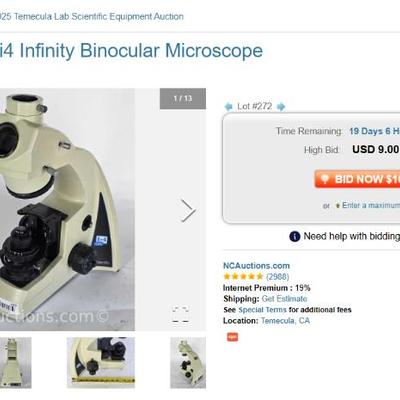Click the main microscope product image
Screen dimensions: 400x400
point(67,209)
